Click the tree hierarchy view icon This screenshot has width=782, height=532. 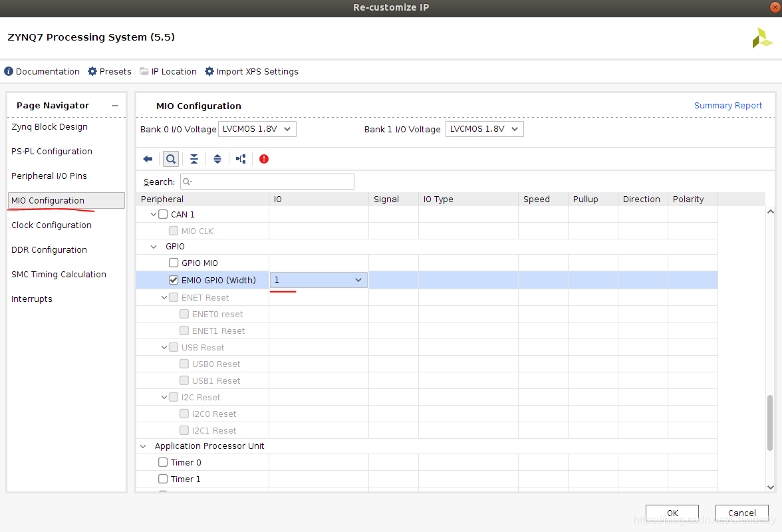(x=241, y=159)
